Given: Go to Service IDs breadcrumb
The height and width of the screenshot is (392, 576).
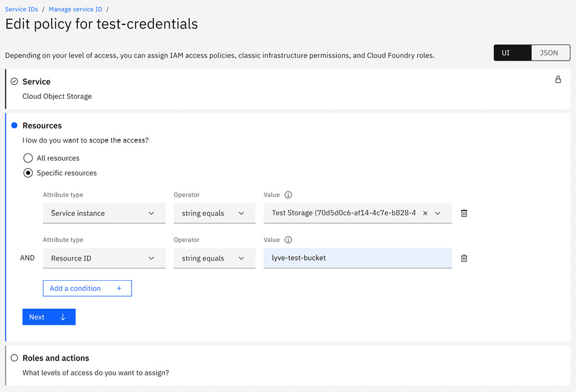Looking at the screenshot, I should click(x=21, y=10).
